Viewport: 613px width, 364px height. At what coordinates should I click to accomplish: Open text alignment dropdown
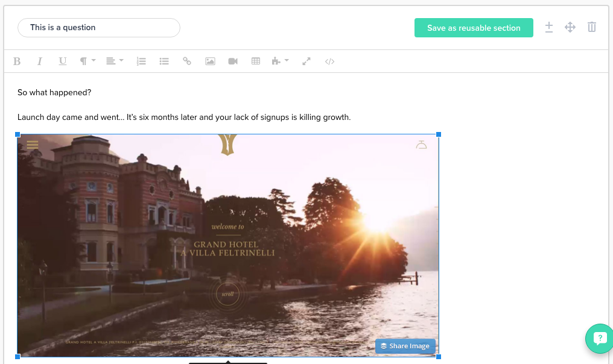[x=115, y=61]
